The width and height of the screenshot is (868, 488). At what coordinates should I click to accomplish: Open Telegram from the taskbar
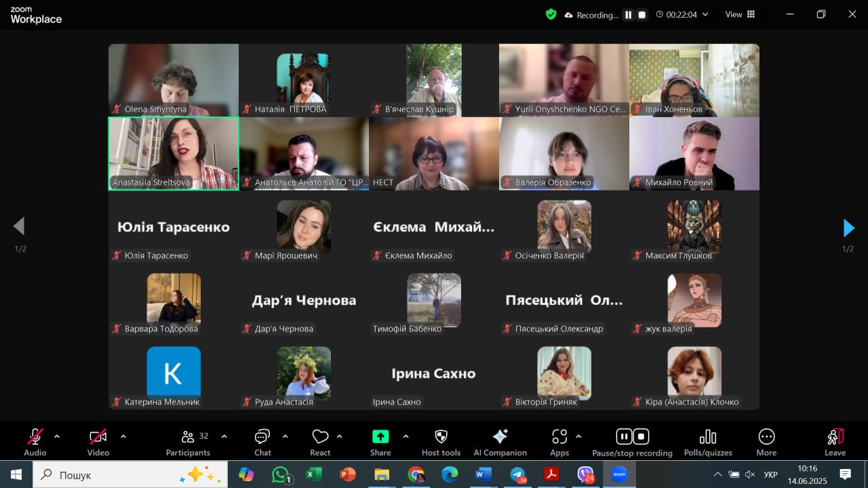click(518, 474)
